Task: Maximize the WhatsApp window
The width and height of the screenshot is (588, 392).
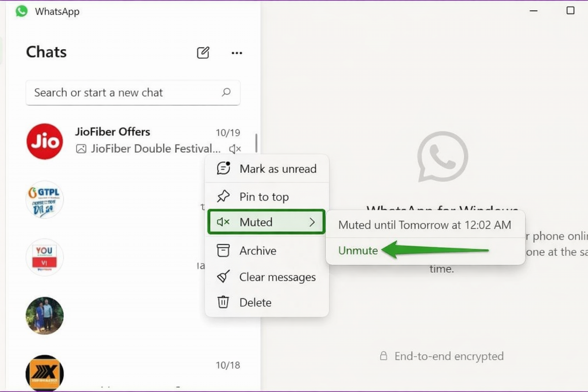Action: [x=570, y=10]
